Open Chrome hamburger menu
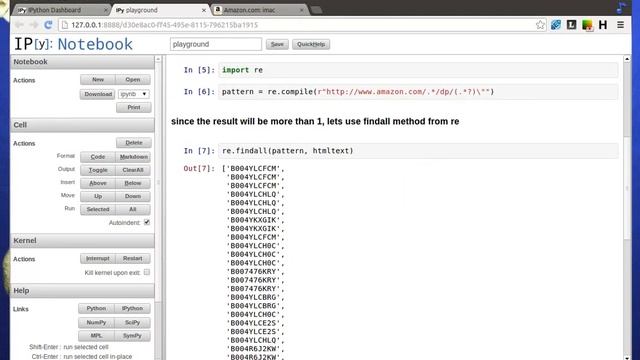The width and height of the screenshot is (640, 360). point(620,25)
